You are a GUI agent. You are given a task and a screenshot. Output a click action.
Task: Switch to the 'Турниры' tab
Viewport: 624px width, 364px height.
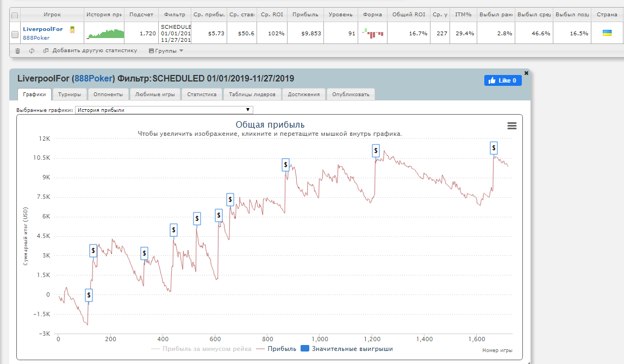[x=69, y=95]
